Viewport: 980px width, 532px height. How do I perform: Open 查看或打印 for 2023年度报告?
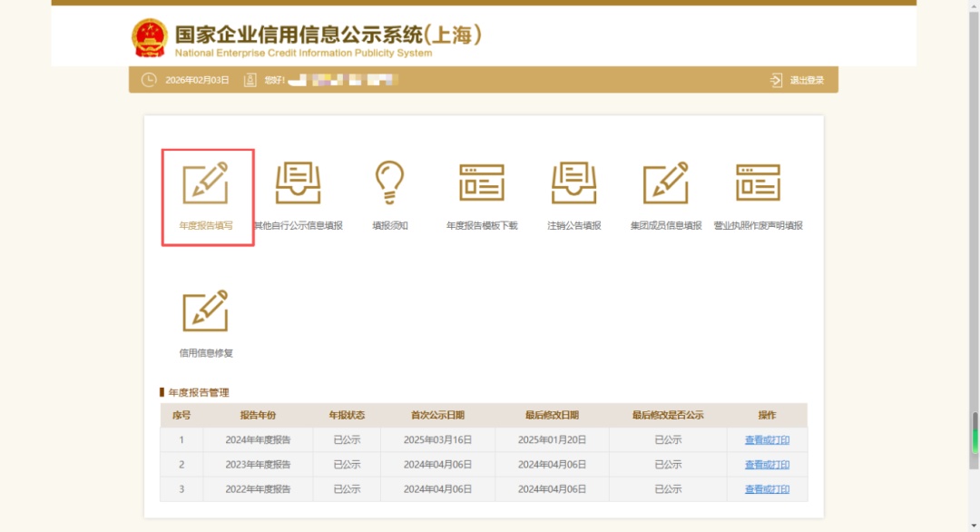click(767, 465)
